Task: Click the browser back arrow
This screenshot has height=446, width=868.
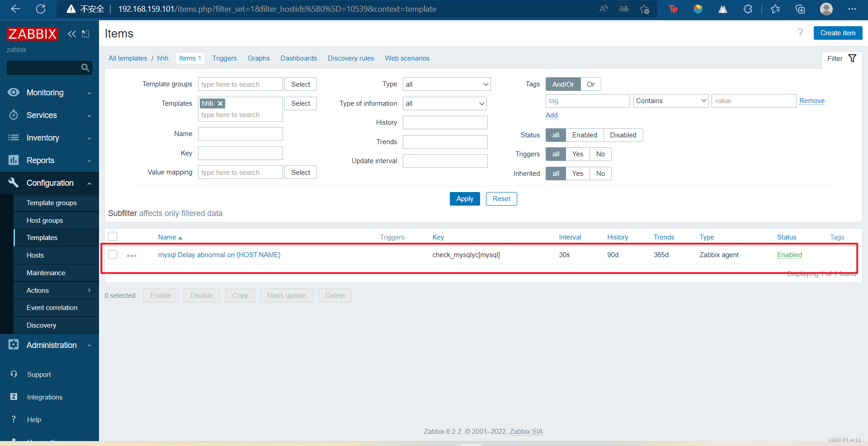Action: [16, 9]
